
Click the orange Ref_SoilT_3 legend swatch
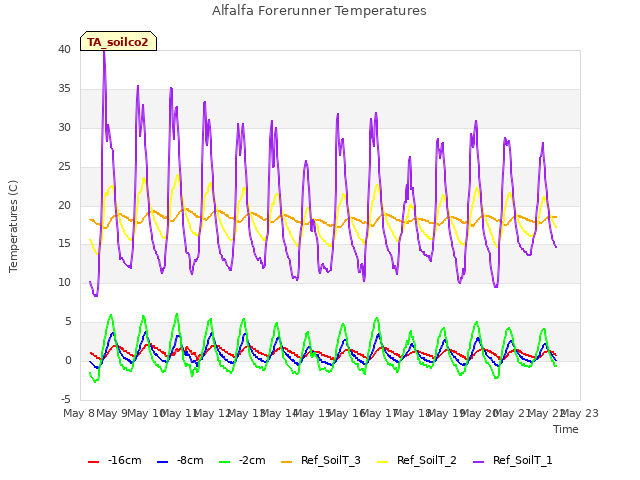click(x=287, y=462)
